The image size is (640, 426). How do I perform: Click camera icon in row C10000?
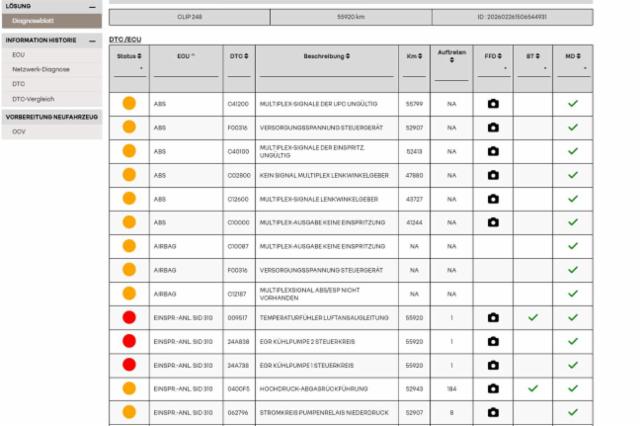click(492, 222)
